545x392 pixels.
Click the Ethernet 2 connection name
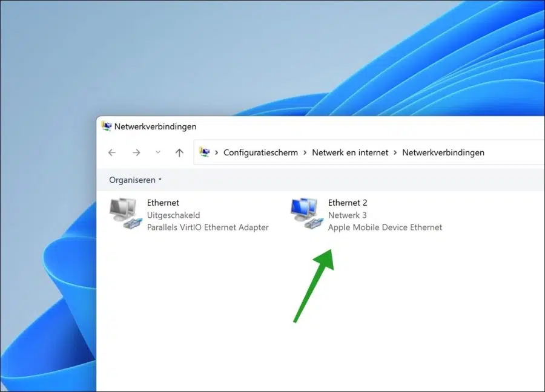coord(348,203)
